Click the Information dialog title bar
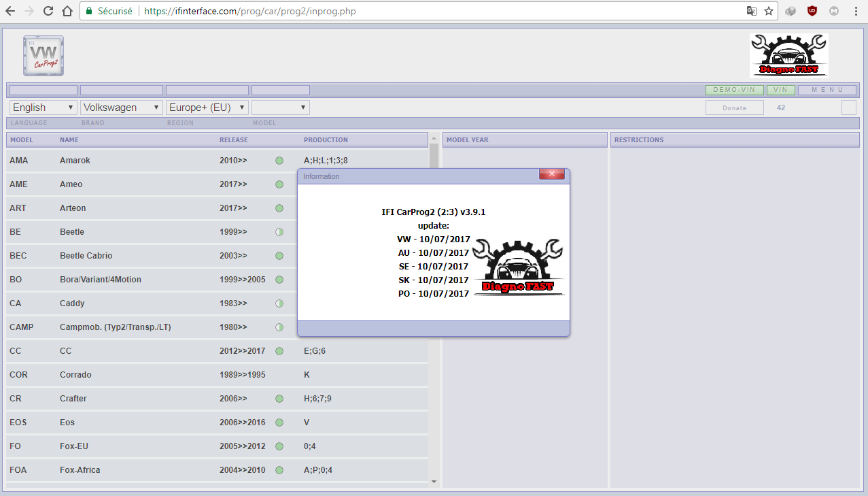This screenshot has width=868, height=496. click(x=434, y=176)
